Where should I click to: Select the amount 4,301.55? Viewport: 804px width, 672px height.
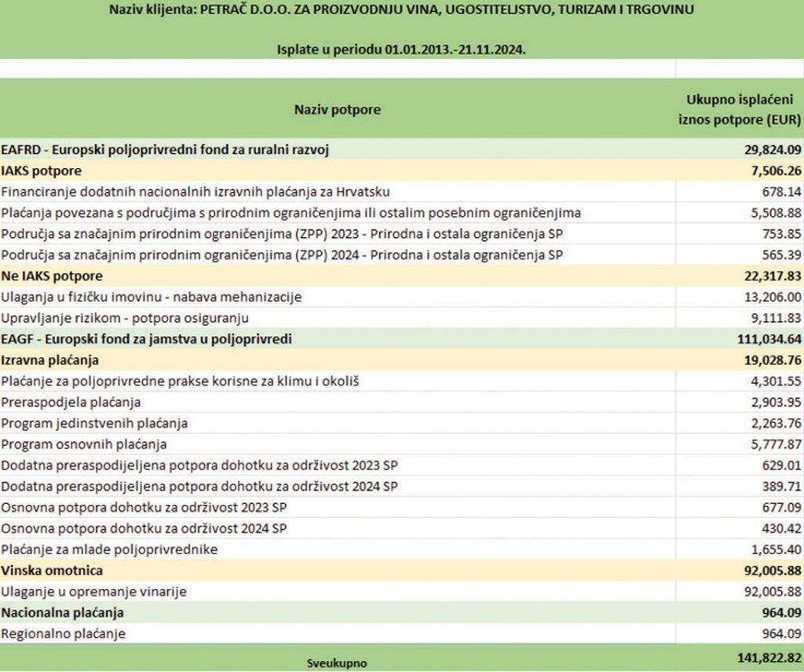pyautogui.click(x=777, y=381)
